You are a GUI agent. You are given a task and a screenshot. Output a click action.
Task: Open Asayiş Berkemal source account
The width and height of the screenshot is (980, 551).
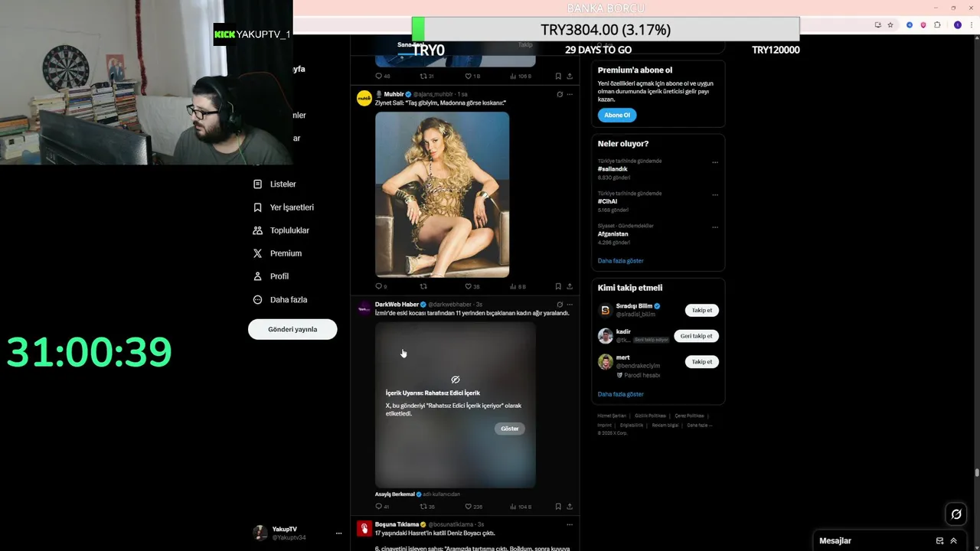click(x=395, y=494)
